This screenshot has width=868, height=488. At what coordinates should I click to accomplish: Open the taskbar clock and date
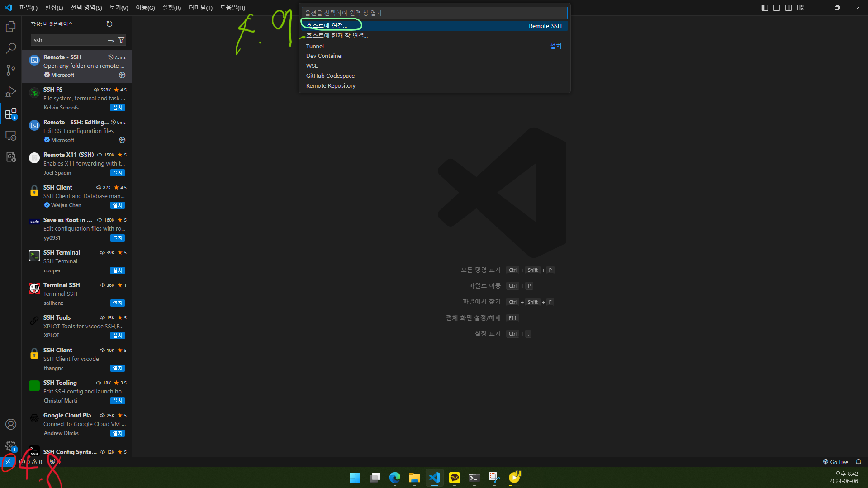(x=844, y=478)
